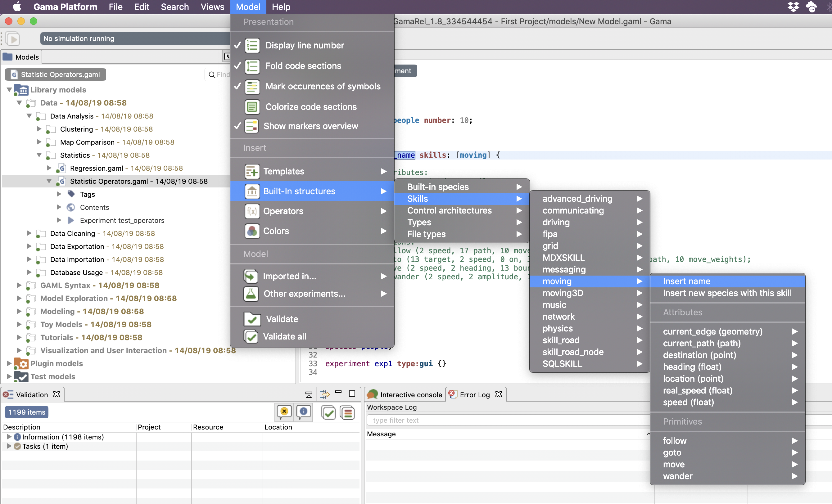The height and width of the screenshot is (504, 832).
Task: Maximize the Validation panel
Action: 352,394
